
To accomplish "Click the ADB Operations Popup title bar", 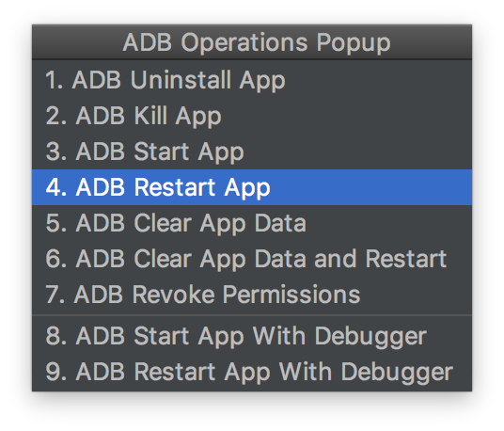I will (x=252, y=42).
